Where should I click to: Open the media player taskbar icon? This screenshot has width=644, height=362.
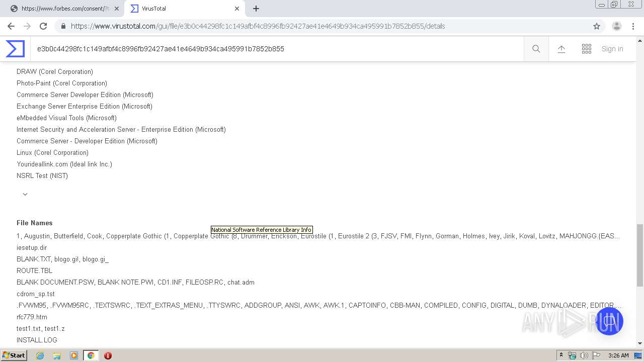pyautogui.click(x=74, y=355)
